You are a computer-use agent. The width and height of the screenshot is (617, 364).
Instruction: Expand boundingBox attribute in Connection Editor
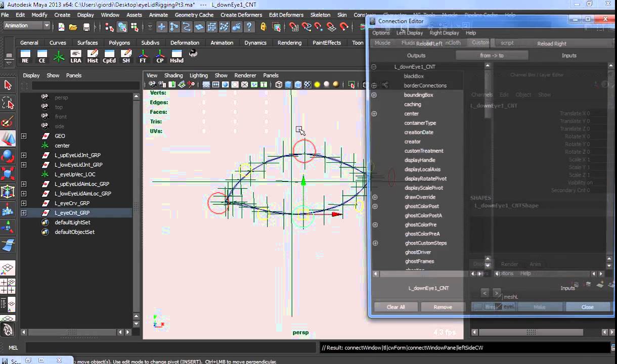pyautogui.click(x=374, y=95)
